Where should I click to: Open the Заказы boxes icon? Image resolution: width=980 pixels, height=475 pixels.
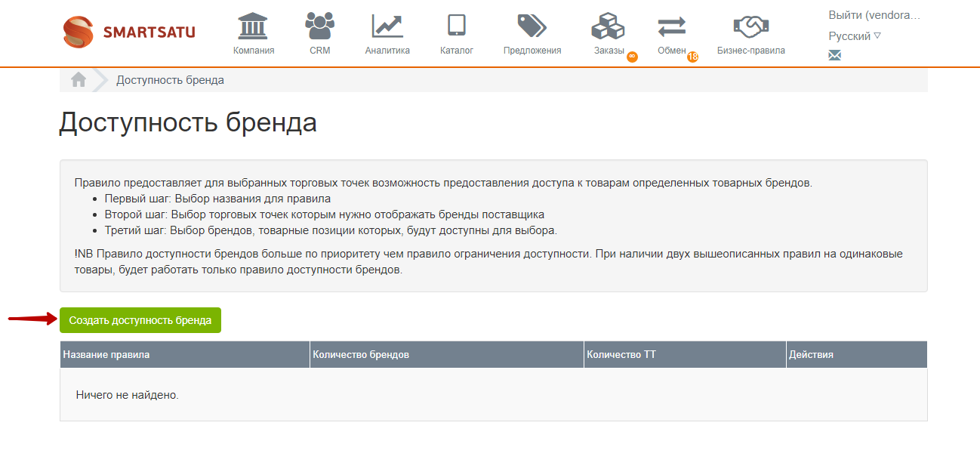(608, 26)
